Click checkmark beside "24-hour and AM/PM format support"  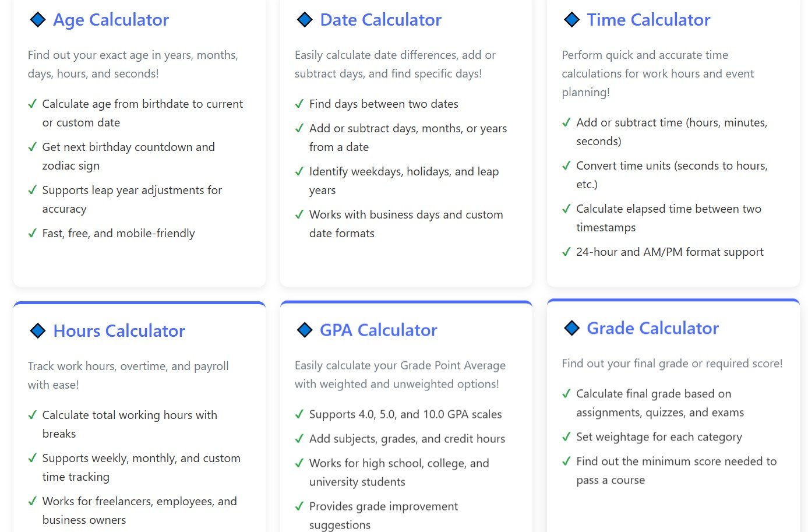tap(566, 252)
